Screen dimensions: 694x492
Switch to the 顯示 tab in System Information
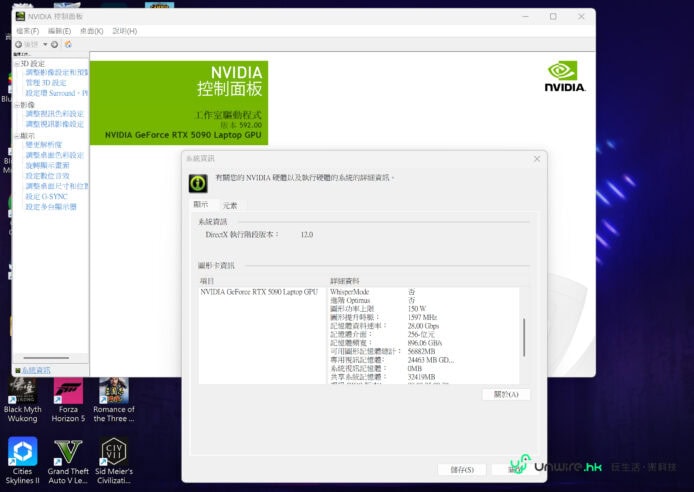click(200, 204)
